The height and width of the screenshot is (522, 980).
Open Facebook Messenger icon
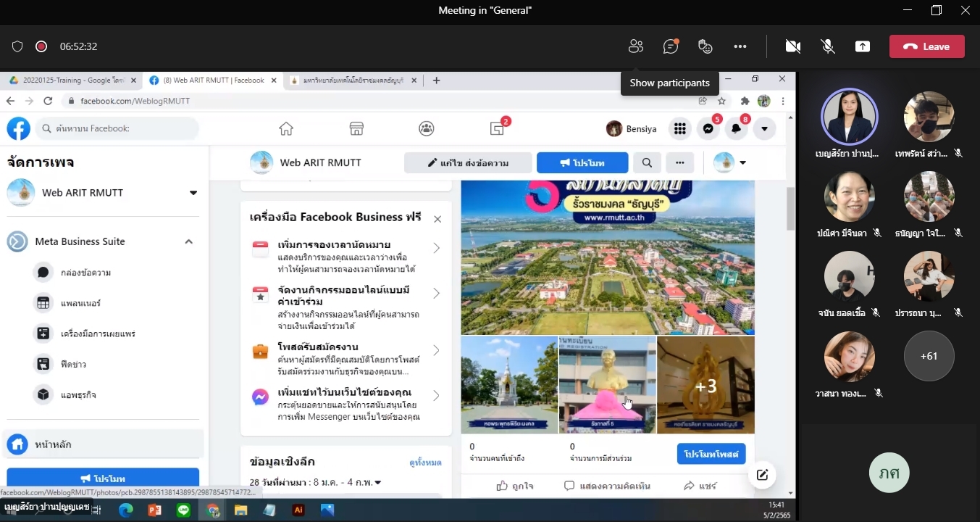[708, 129]
